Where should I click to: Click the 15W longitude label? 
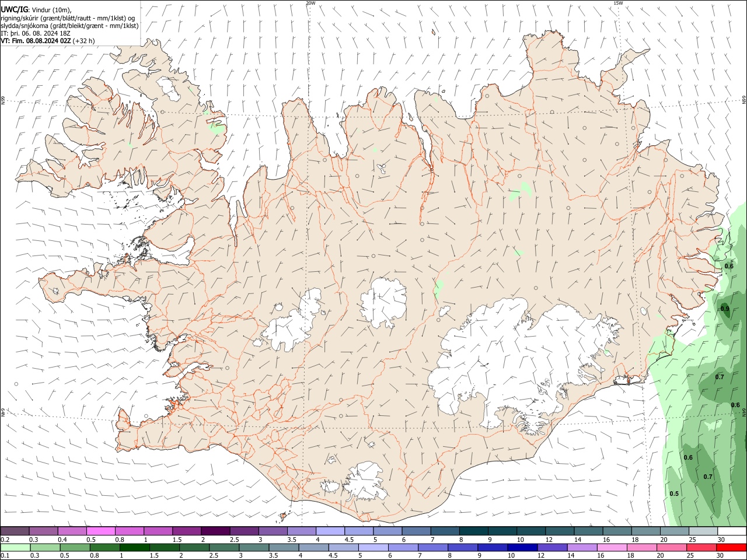tap(618, 3)
